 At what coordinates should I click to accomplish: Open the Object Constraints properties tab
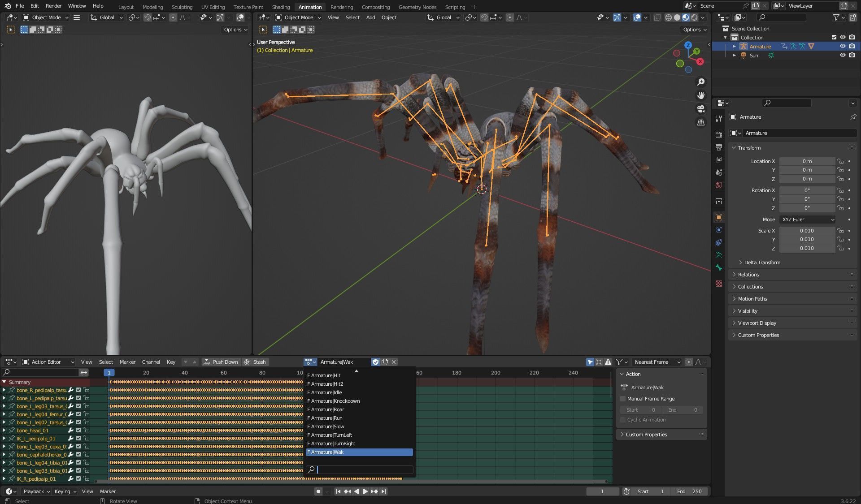click(x=719, y=242)
